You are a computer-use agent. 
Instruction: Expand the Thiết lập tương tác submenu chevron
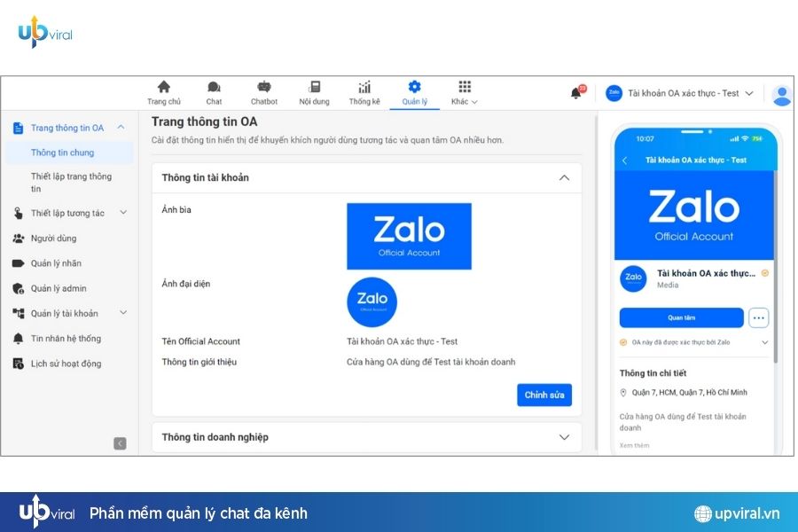tap(123, 213)
